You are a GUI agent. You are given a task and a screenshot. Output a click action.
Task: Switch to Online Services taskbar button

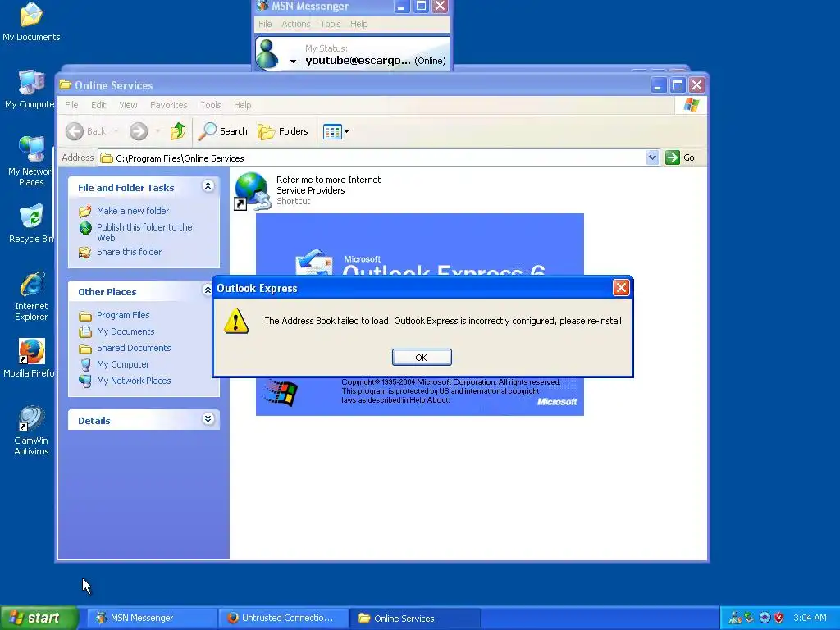414,618
